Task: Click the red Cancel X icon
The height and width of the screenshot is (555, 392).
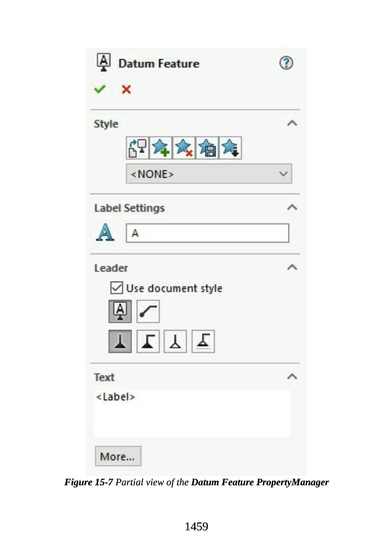Action: (x=126, y=89)
